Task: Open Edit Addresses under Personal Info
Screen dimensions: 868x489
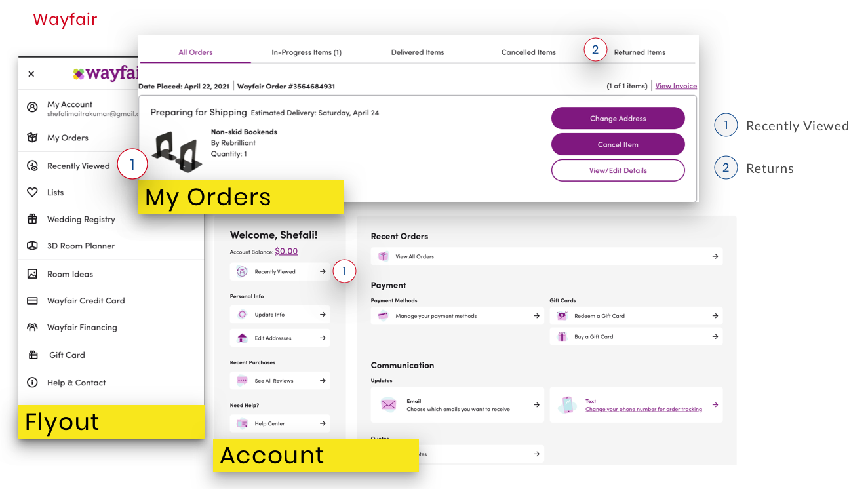Action: 280,338
